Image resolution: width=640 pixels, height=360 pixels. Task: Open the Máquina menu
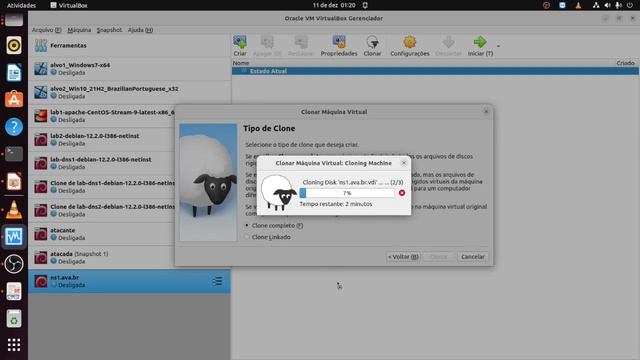[79, 30]
